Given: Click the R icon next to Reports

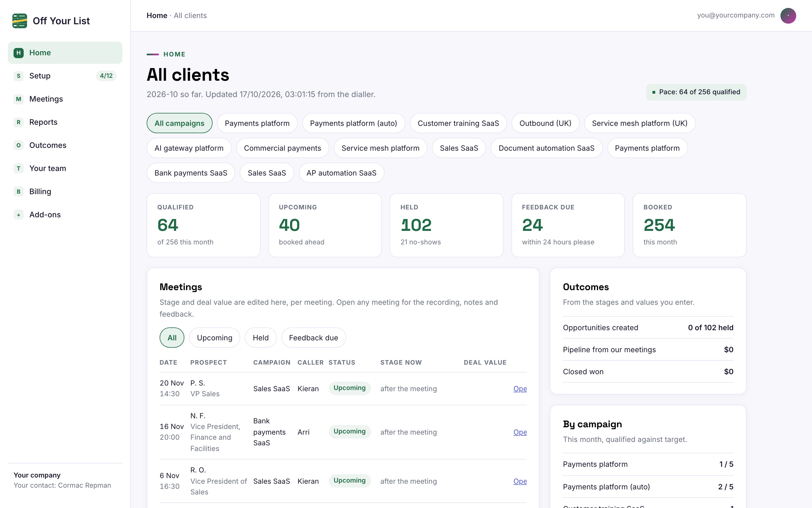Looking at the screenshot, I should 18,122.
